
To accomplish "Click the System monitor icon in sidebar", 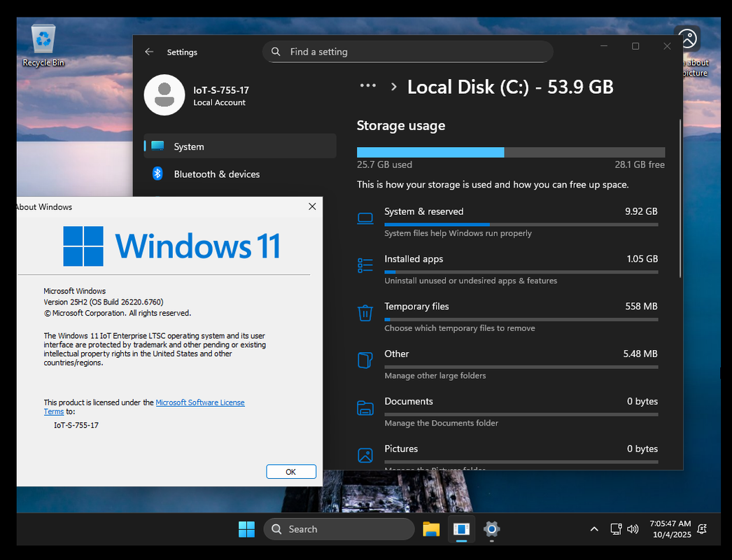I will [x=157, y=146].
